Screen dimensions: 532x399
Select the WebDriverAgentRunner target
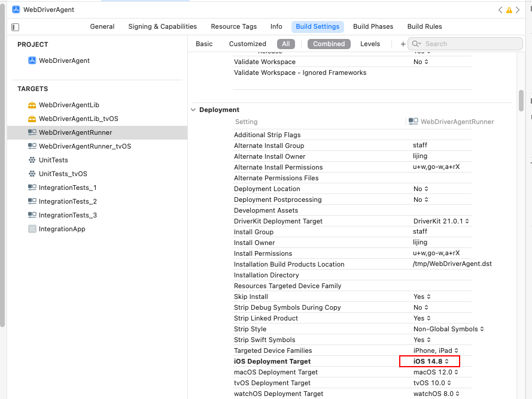pos(97,132)
